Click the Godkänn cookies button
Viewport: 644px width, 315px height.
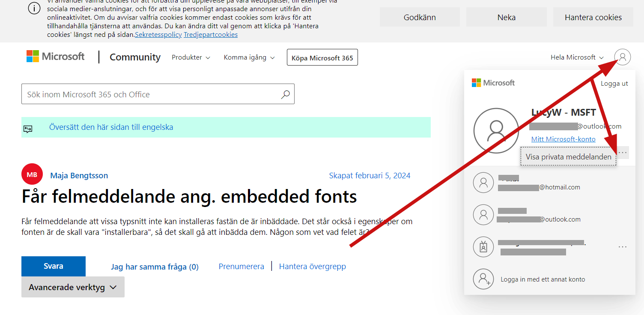tap(420, 17)
